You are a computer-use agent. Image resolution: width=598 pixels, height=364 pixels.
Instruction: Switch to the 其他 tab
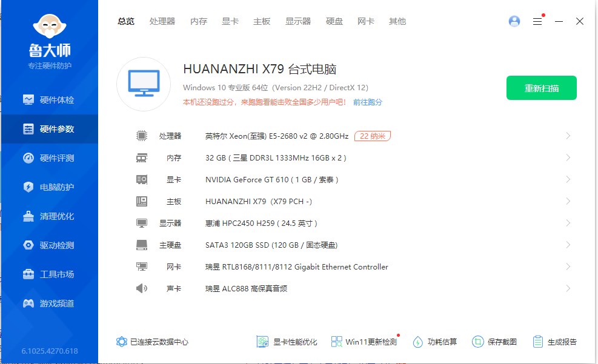(397, 21)
